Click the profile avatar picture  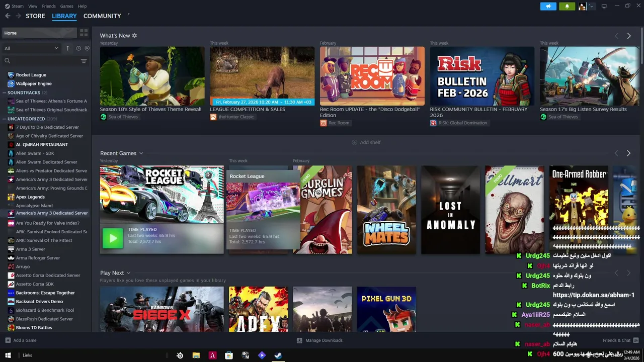click(582, 6)
